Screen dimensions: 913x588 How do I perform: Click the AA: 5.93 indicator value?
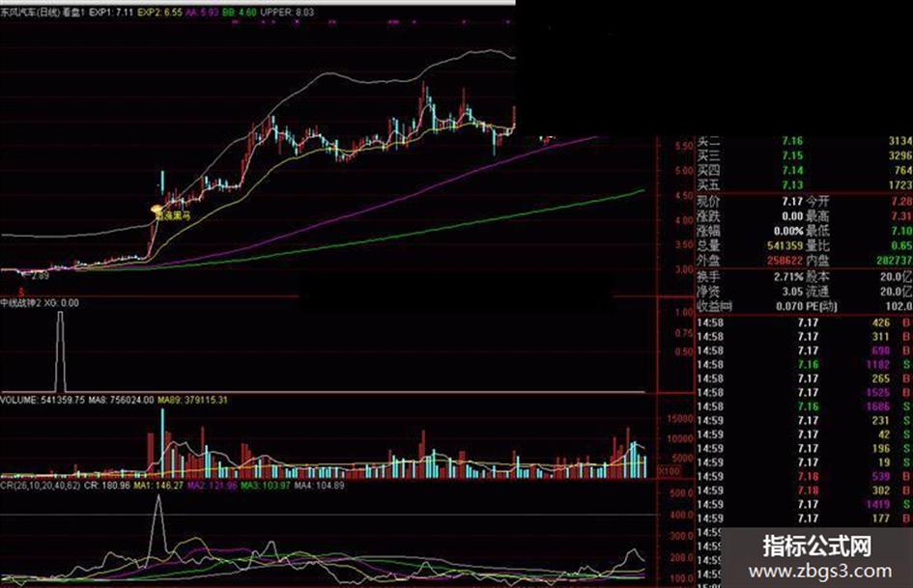click(x=202, y=12)
